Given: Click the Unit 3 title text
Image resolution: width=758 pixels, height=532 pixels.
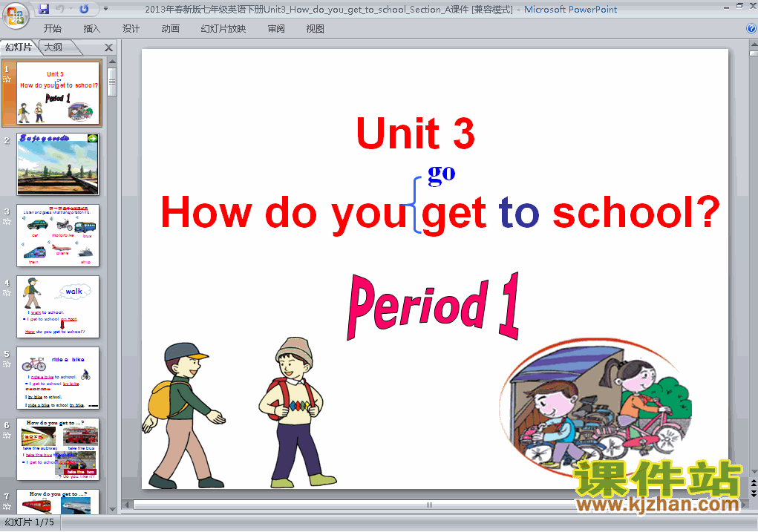Looking at the screenshot, I should coord(416,134).
